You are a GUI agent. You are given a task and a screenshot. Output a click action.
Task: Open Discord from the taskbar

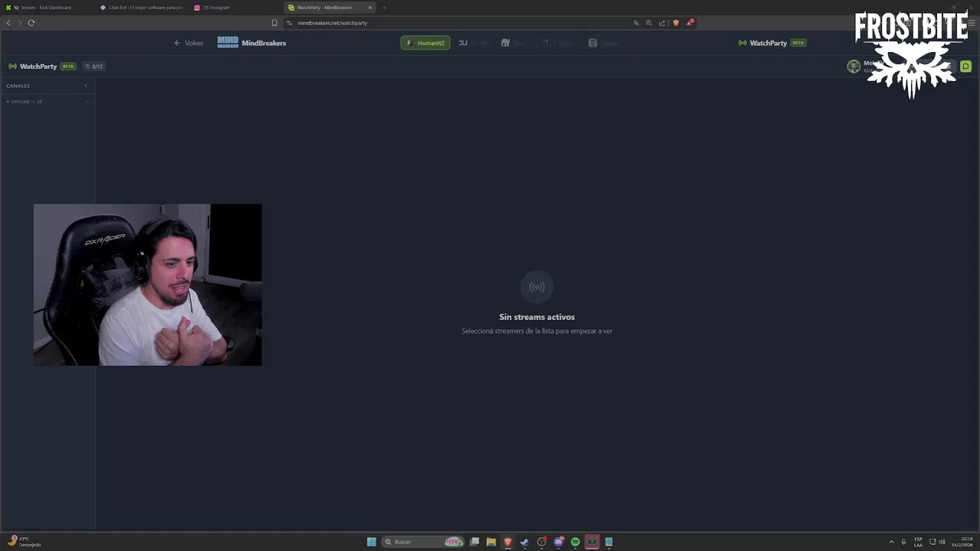click(558, 542)
